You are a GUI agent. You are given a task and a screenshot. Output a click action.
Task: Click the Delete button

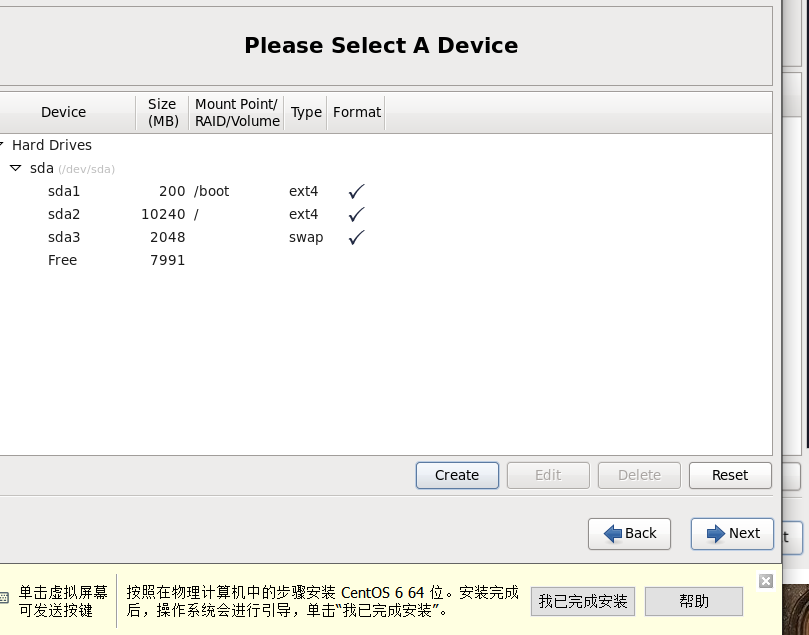pyautogui.click(x=639, y=475)
